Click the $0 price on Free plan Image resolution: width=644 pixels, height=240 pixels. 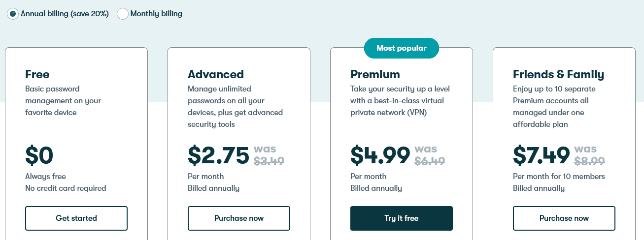(39, 155)
